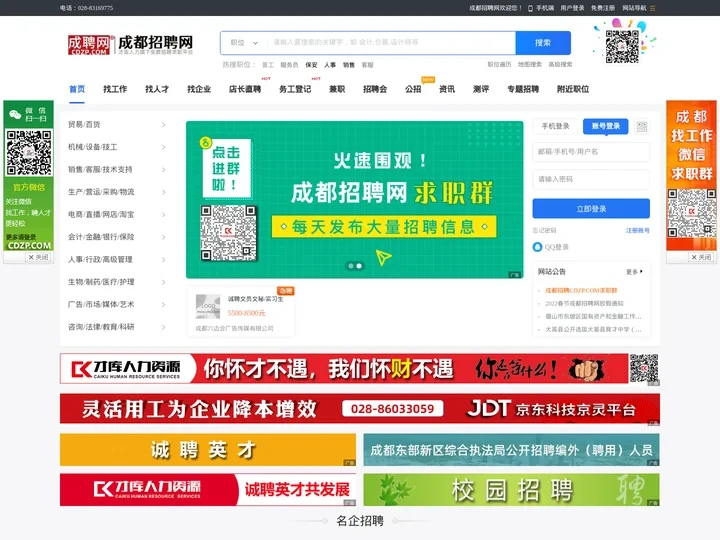Expand the 电商/直播/网店/淘宝 category arrow
This screenshot has height=540, width=720.
click(x=163, y=214)
